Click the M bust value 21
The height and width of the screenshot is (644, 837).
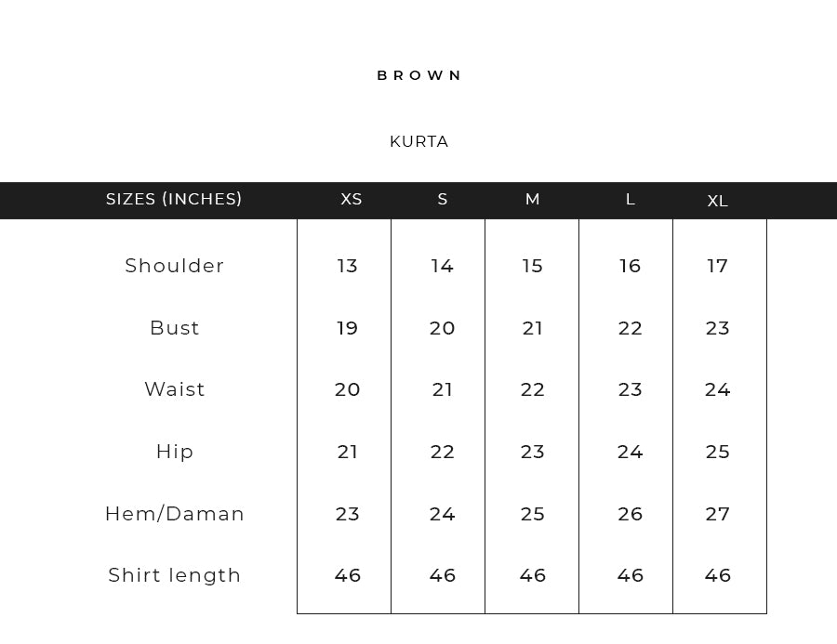(x=533, y=328)
